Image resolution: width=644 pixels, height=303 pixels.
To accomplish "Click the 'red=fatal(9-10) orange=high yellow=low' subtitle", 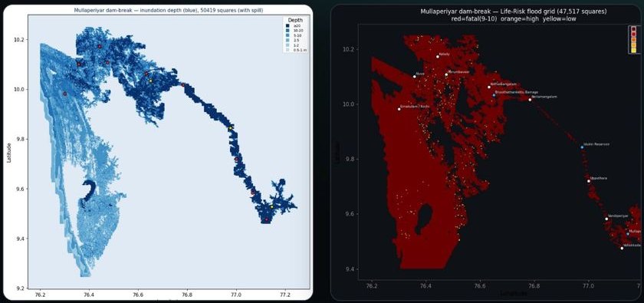I will (x=514, y=19).
